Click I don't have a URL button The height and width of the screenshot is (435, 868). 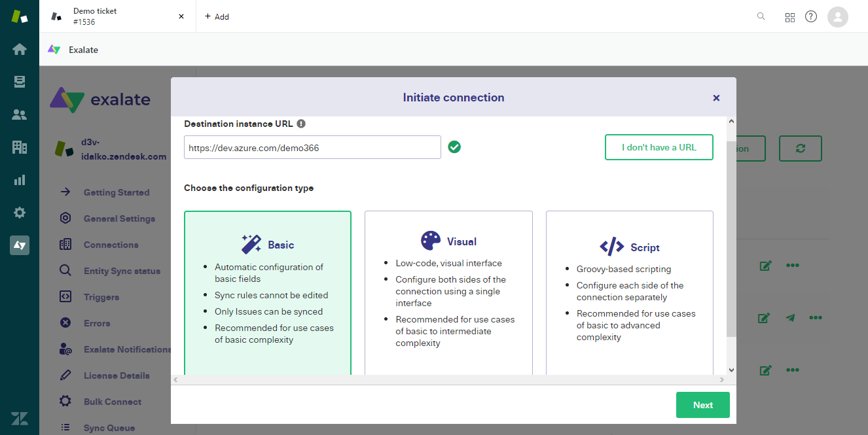pyautogui.click(x=659, y=147)
